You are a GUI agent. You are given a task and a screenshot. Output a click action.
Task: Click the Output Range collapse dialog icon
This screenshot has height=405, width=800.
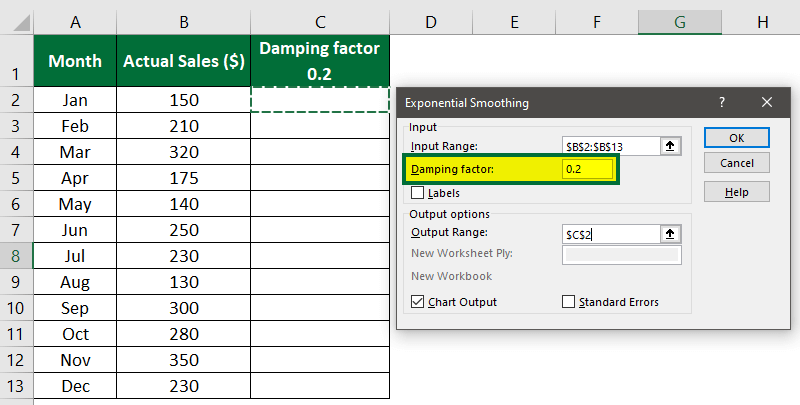coord(670,234)
